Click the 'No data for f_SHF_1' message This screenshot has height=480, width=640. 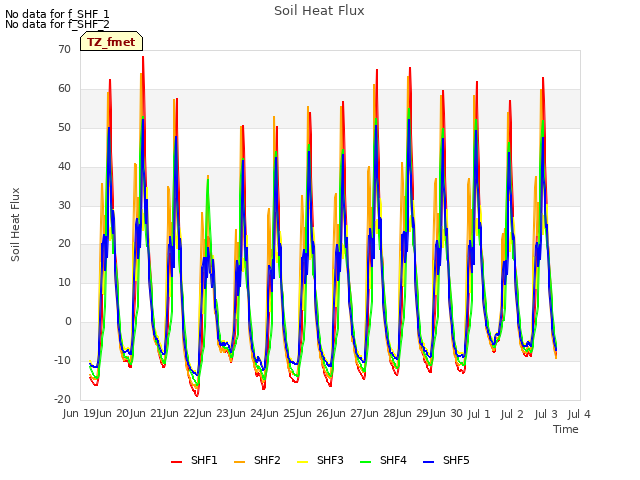click(57, 14)
